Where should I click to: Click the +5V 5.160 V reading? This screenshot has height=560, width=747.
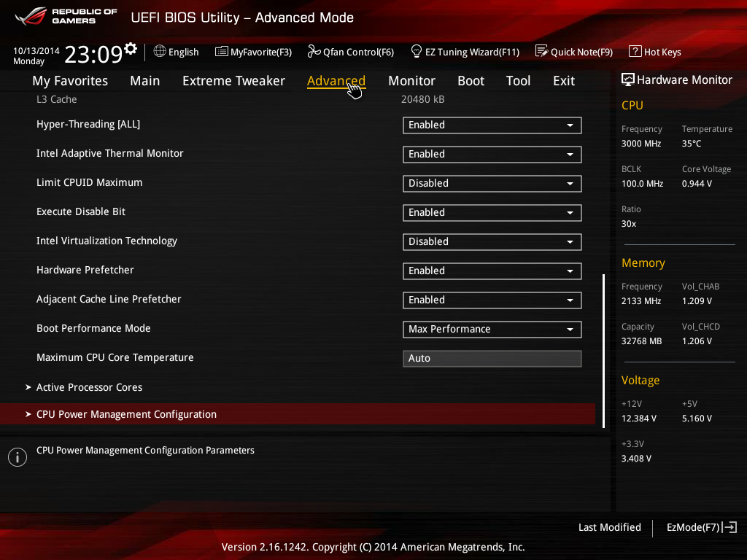[697, 419]
